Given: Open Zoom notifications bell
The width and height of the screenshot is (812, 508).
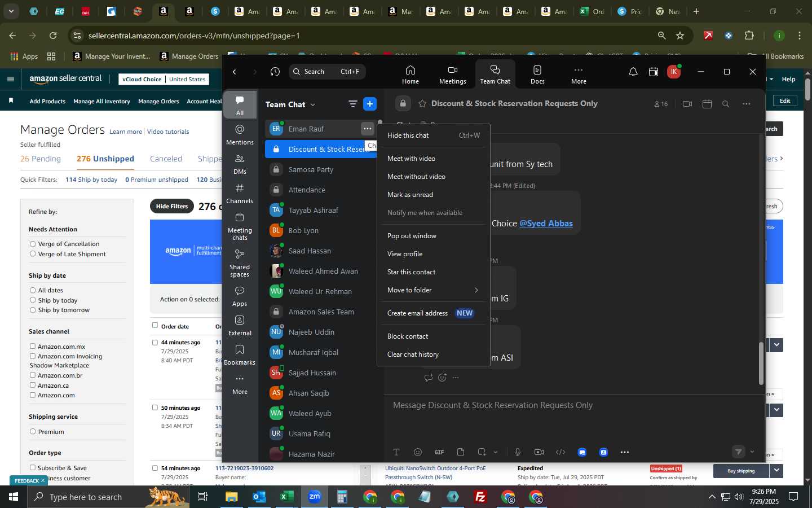Looking at the screenshot, I should pos(633,72).
